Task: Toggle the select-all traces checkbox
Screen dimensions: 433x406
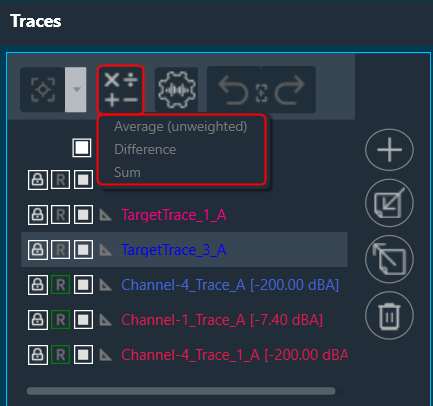Action: point(82,148)
